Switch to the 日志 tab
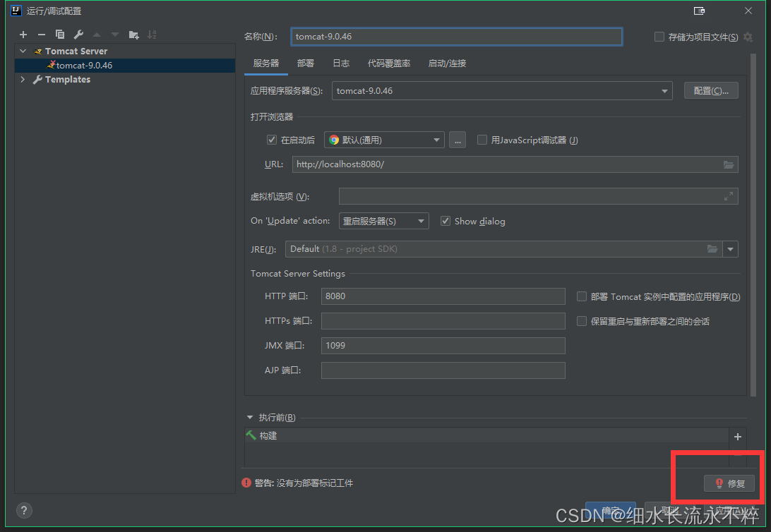Image resolution: width=771 pixels, height=532 pixels. pos(341,64)
